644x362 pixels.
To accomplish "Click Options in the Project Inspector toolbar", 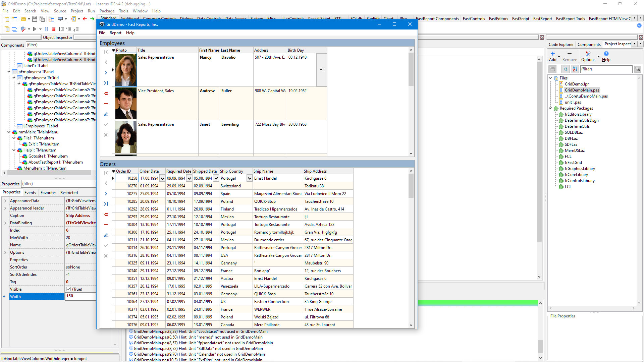I will coord(588,56).
